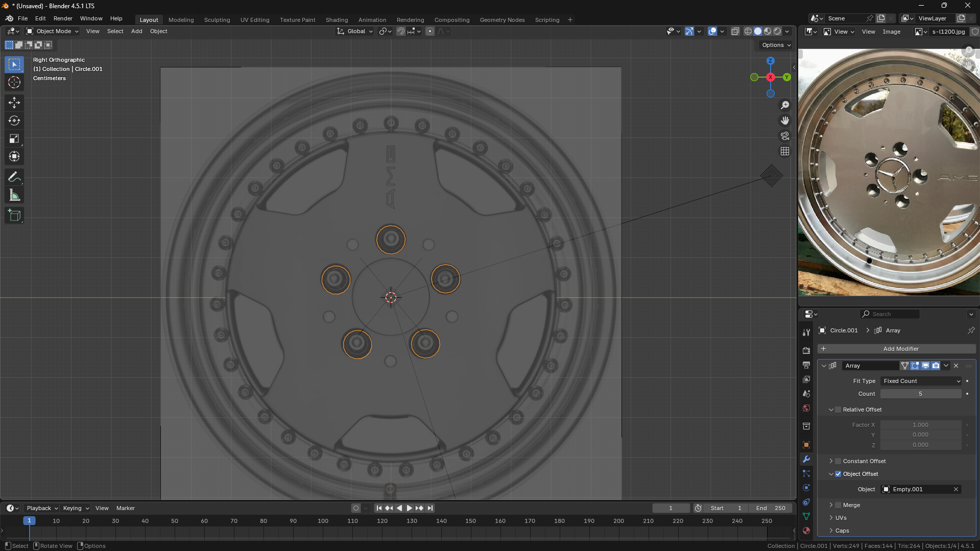Image resolution: width=980 pixels, height=551 pixels.
Task: Click the Add Modifier button
Action: tap(896, 349)
